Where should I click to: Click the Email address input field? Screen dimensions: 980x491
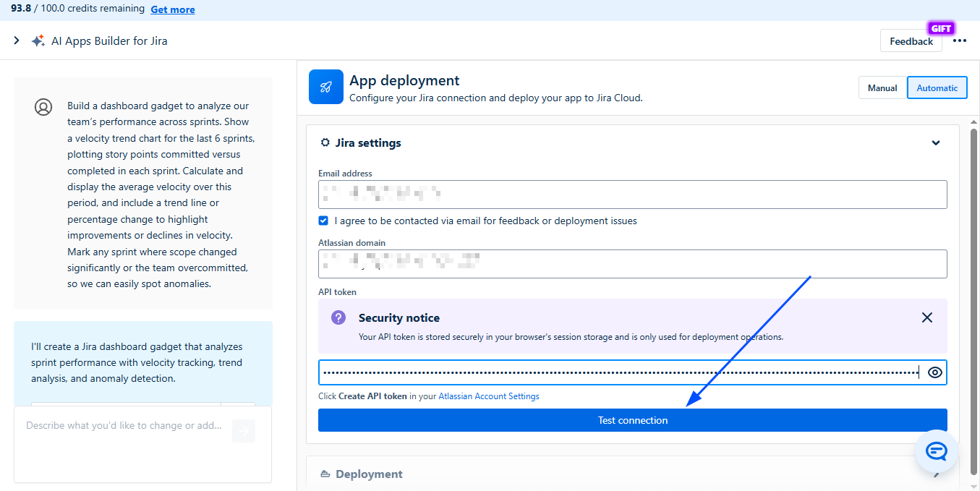pyautogui.click(x=632, y=195)
